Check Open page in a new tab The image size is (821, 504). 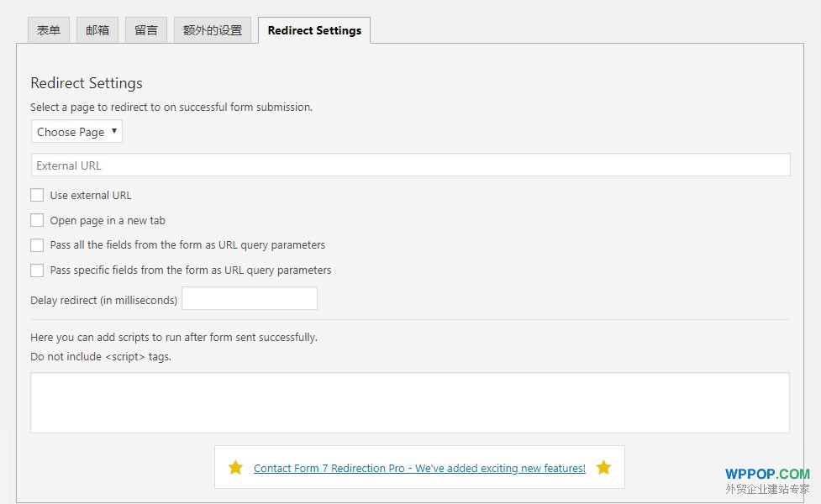pyautogui.click(x=37, y=220)
